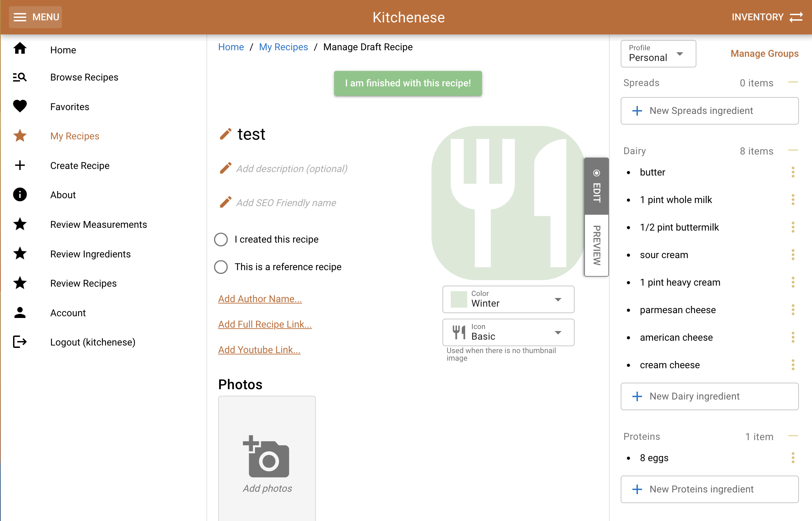Click the Favorites heart icon
Viewport: 812px width, 521px height.
(x=20, y=106)
